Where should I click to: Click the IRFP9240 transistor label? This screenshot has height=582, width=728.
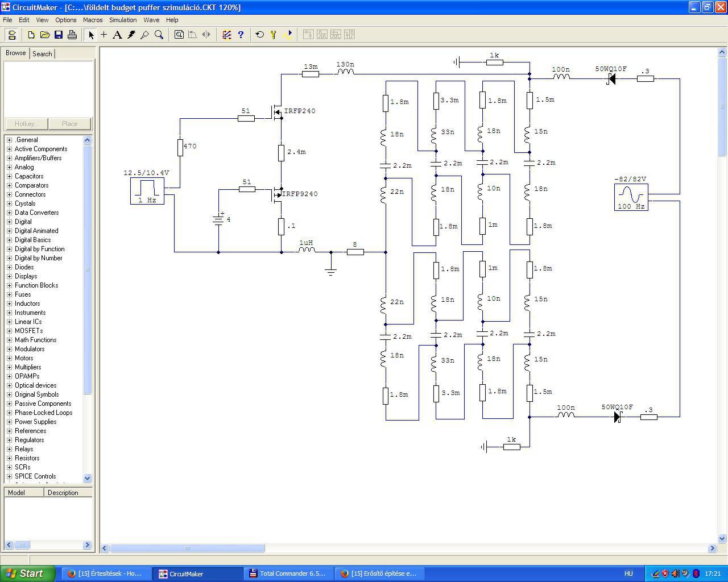pos(300,194)
